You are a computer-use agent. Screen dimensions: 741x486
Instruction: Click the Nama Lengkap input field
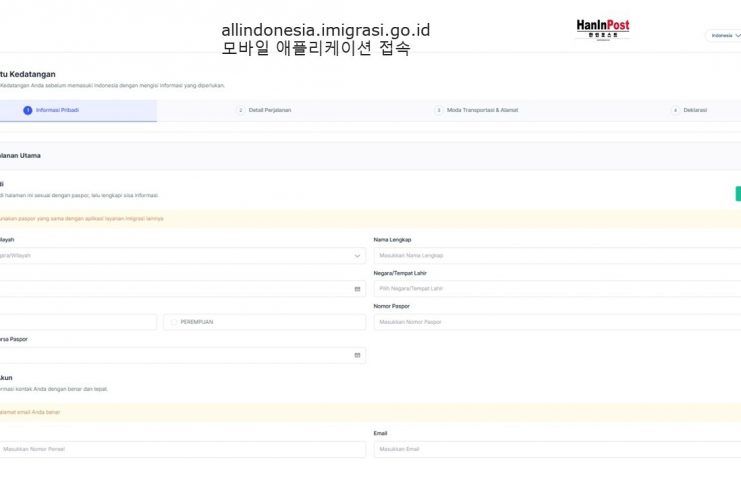point(556,256)
